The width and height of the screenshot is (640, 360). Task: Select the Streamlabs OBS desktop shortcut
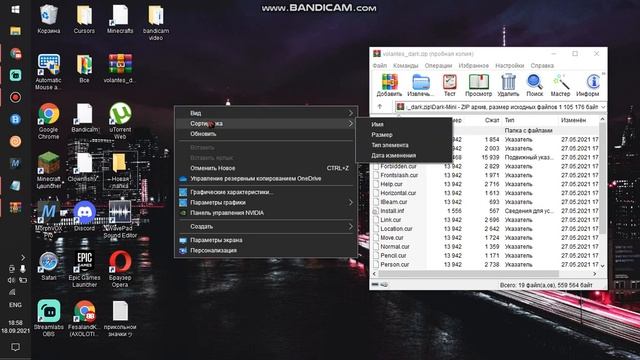click(x=49, y=318)
